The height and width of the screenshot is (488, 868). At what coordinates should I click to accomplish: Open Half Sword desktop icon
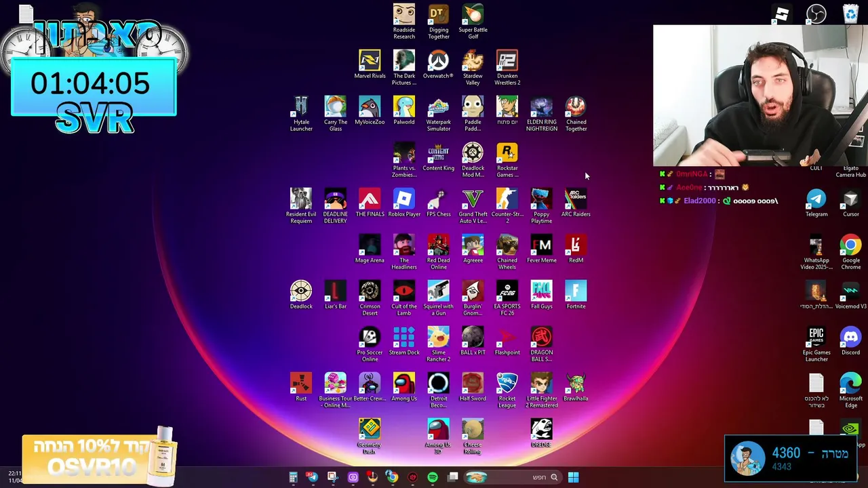tap(473, 387)
